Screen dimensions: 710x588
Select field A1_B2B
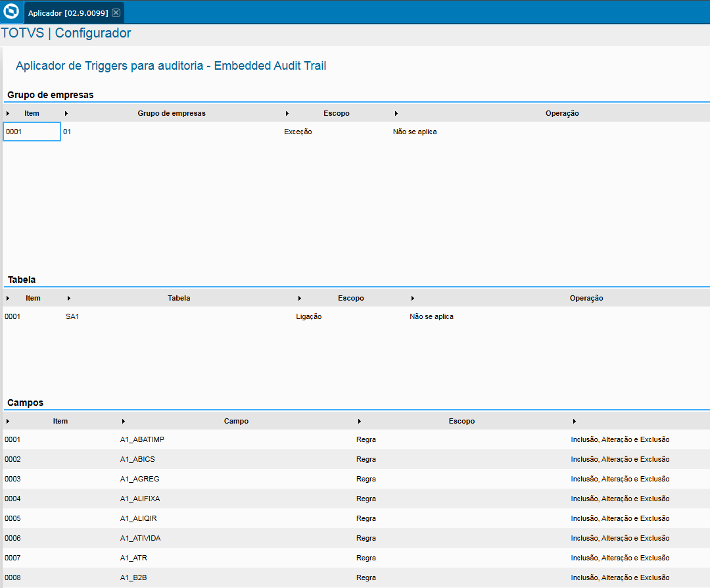[x=133, y=577]
